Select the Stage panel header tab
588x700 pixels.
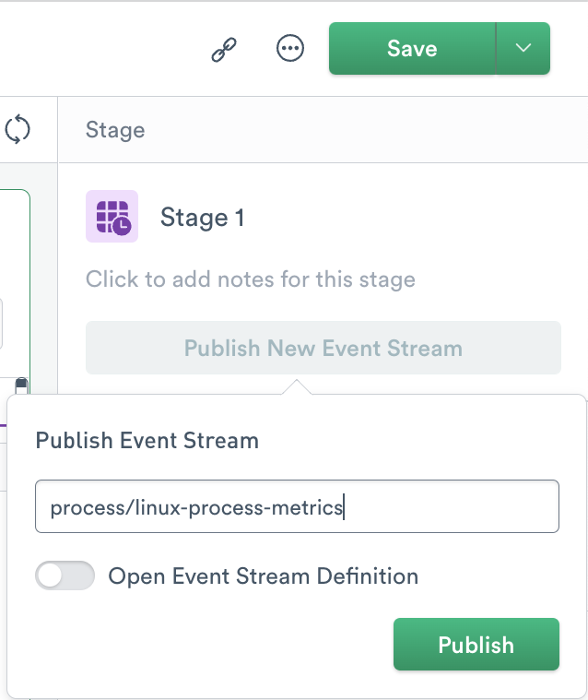(115, 130)
